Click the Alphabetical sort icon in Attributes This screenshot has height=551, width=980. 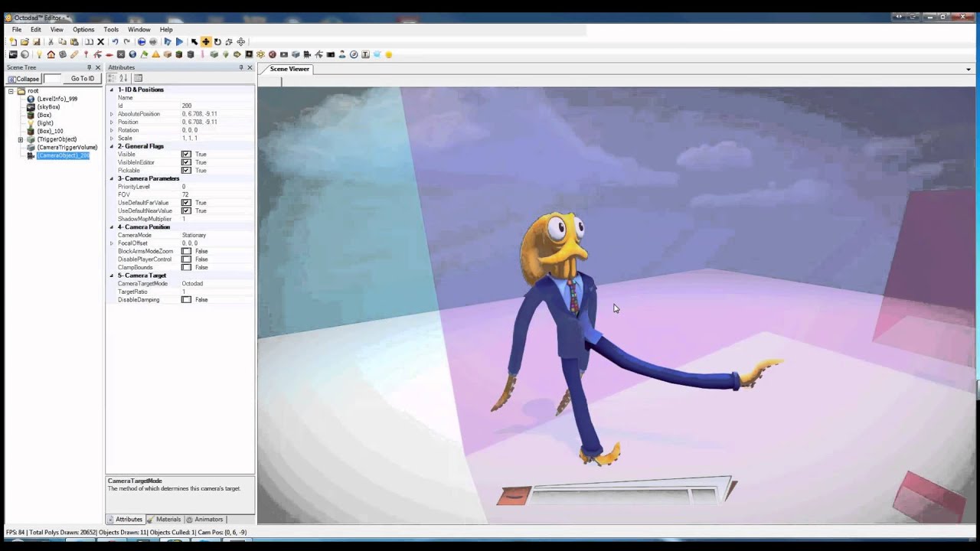coord(123,78)
